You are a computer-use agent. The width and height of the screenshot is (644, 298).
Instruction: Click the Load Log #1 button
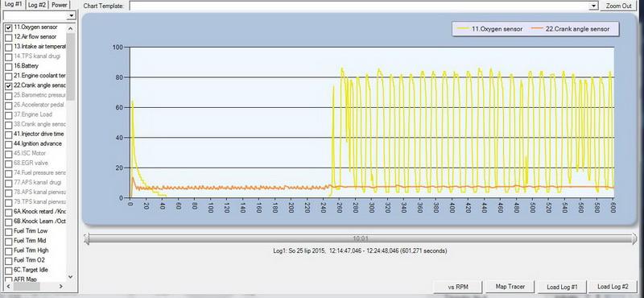[562, 287]
